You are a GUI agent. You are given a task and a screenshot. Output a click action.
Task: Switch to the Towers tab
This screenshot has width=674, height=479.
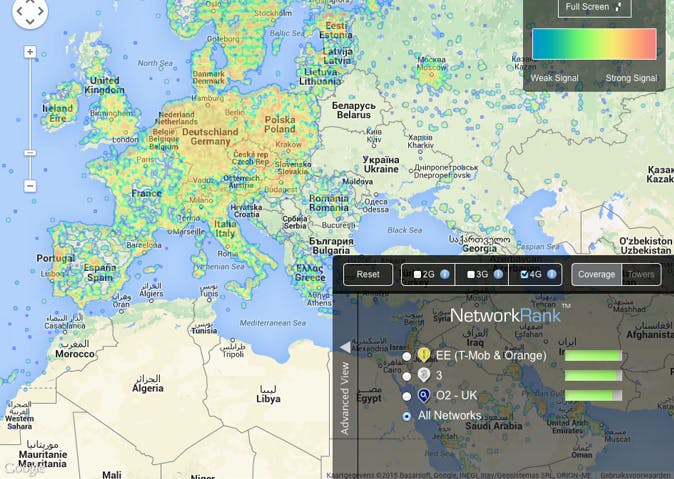(640, 274)
